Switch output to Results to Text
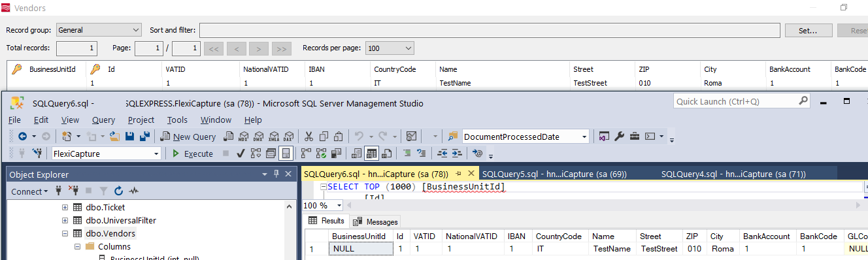 tap(356, 154)
